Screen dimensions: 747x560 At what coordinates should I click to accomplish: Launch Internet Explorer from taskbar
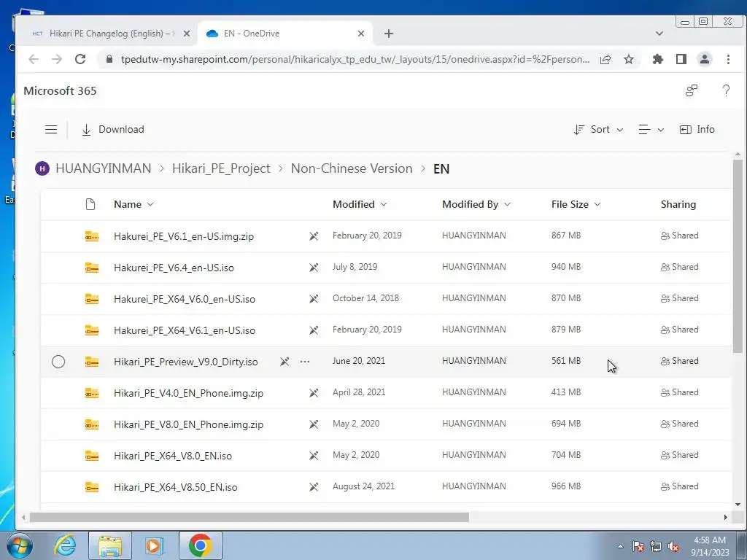click(x=65, y=545)
